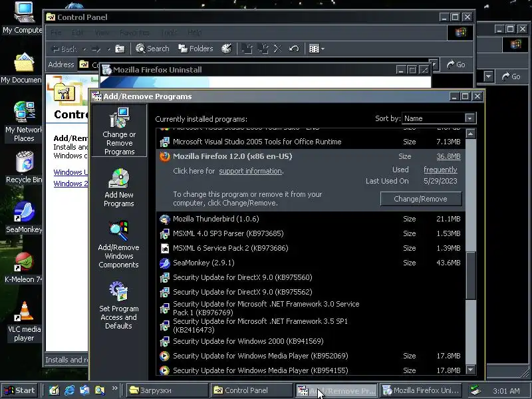Open My Documents desktop icon
This screenshot has height=399, width=532.
(x=22, y=68)
